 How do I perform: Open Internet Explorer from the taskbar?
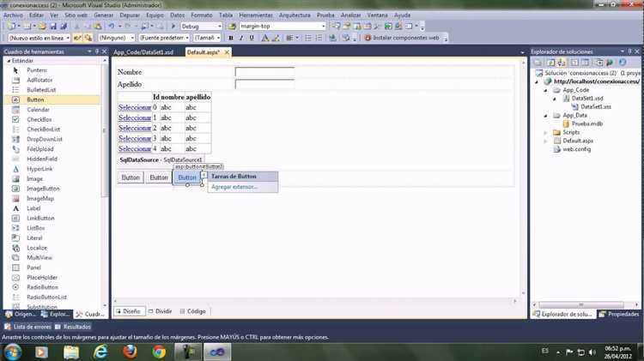[100, 352]
